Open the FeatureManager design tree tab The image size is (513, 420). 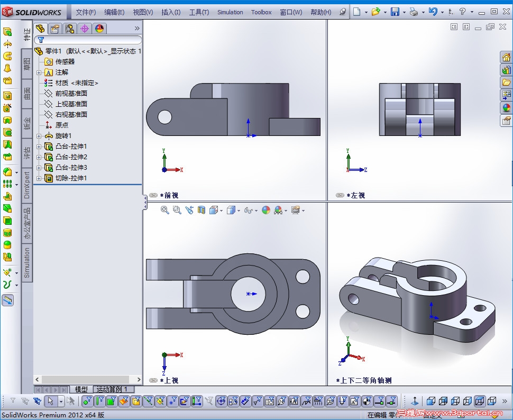(x=40, y=29)
